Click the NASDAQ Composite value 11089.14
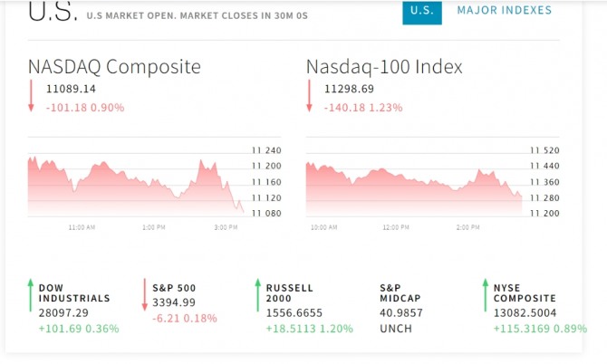 [71, 89]
